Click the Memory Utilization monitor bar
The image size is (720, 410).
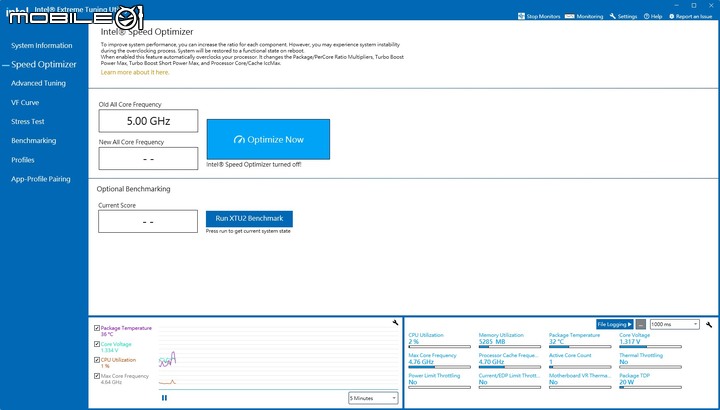(510, 347)
